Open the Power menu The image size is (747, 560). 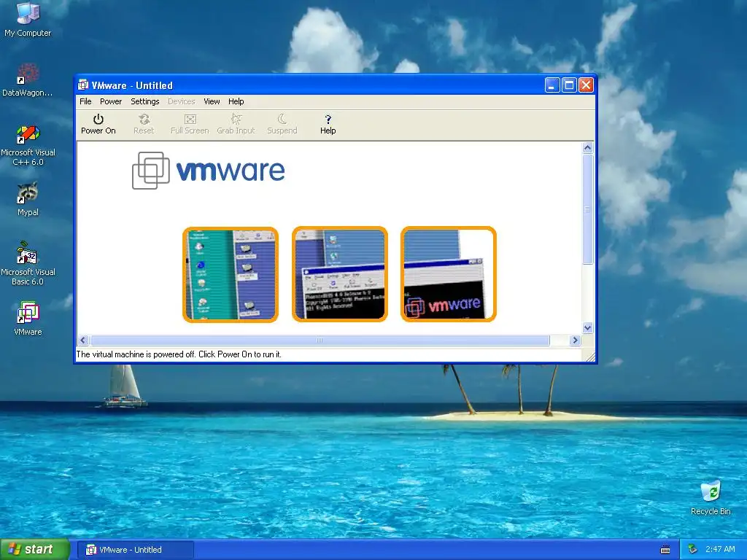point(111,101)
